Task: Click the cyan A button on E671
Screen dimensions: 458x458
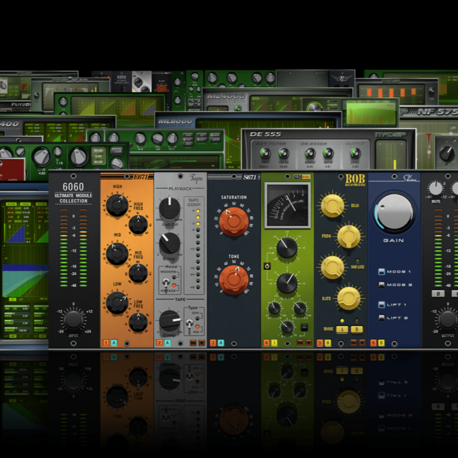Action: click(x=114, y=343)
